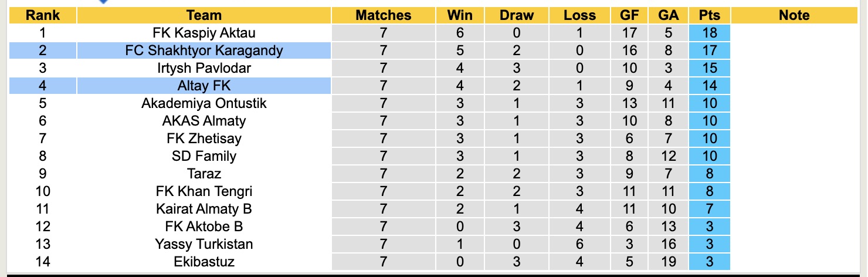Select the Irtysh Pavlodar team name
The image size is (868, 277).
tap(204, 68)
